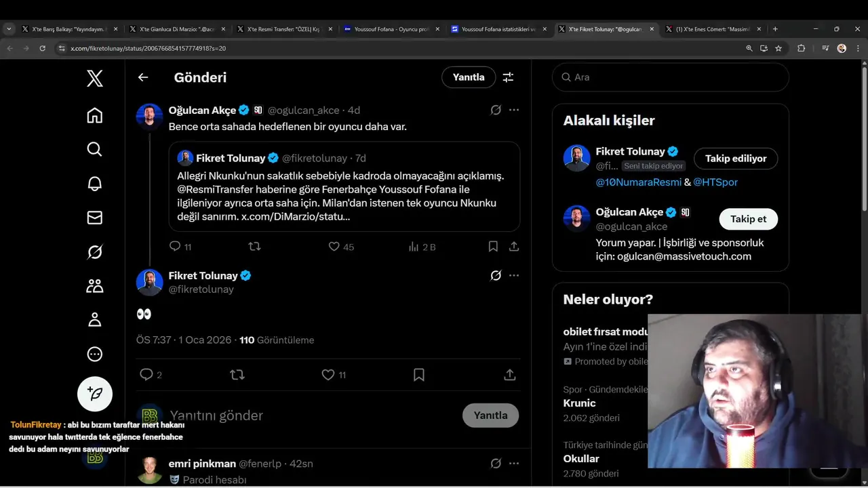The image size is (868, 488).
Task: Open reply filter sliders next to Yanıtla
Action: click(508, 77)
